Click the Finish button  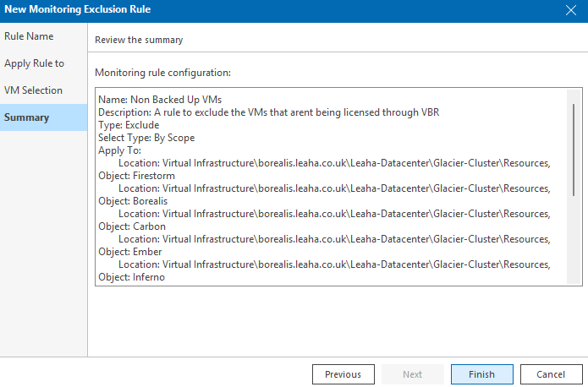click(x=482, y=374)
